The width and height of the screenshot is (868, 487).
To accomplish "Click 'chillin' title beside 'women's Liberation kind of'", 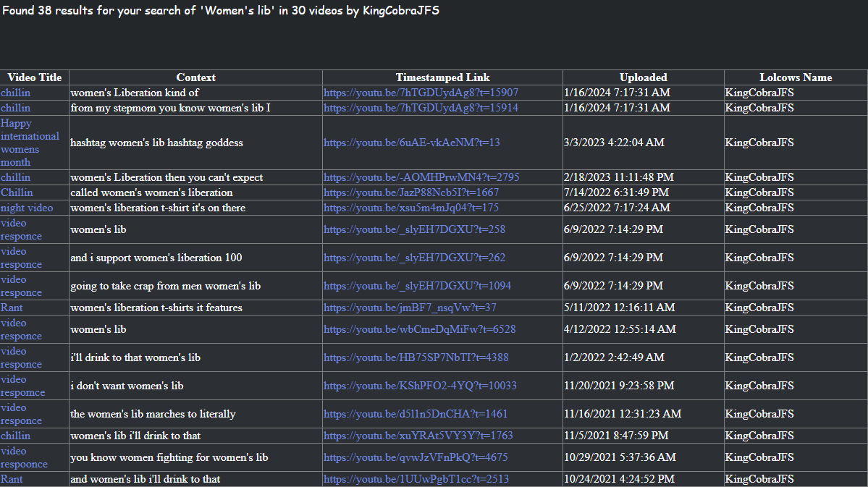I will 15,93.
